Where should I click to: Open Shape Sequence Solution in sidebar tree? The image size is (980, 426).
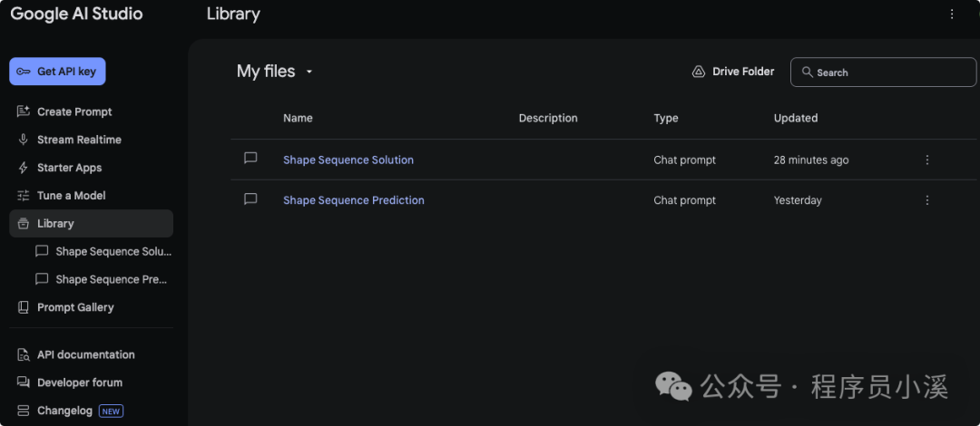(x=113, y=251)
